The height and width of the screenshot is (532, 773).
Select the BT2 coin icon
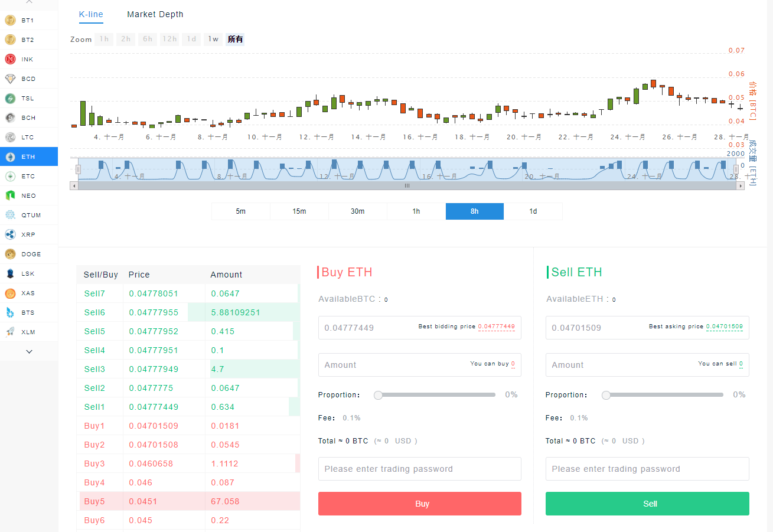10,40
